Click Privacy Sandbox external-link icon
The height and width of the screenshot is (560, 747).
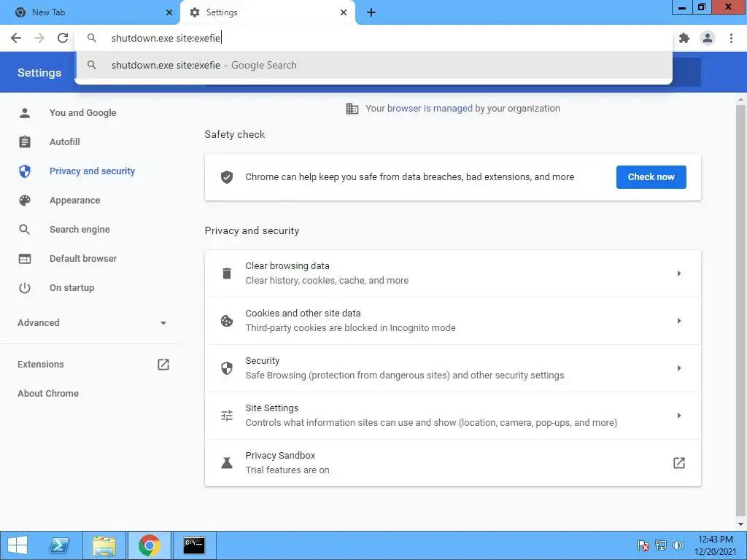tap(679, 463)
